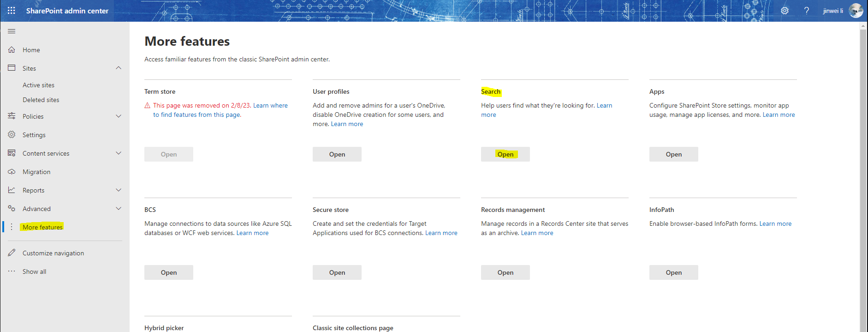
Task: Follow the Term store 'Learn where' link
Action: point(270,105)
